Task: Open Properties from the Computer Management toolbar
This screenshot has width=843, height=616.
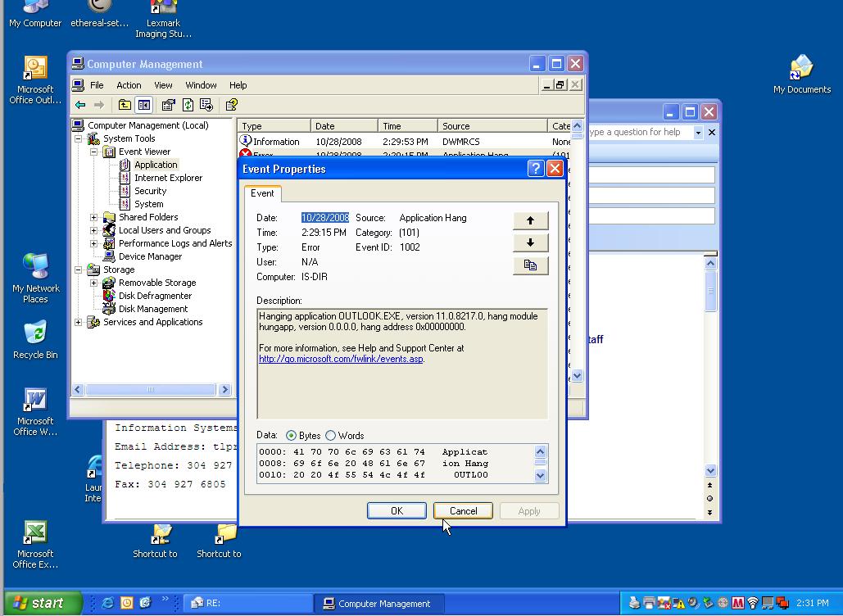Action: (x=168, y=105)
